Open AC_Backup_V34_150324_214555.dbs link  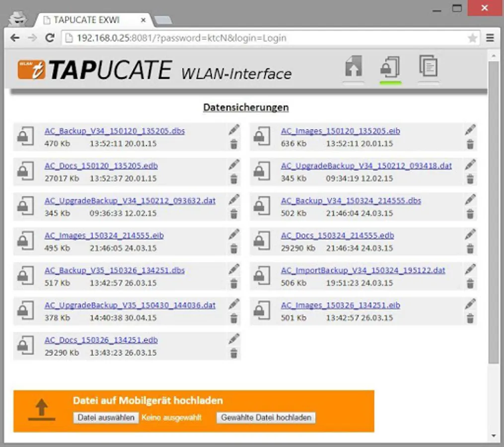pyautogui.click(x=351, y=201)
